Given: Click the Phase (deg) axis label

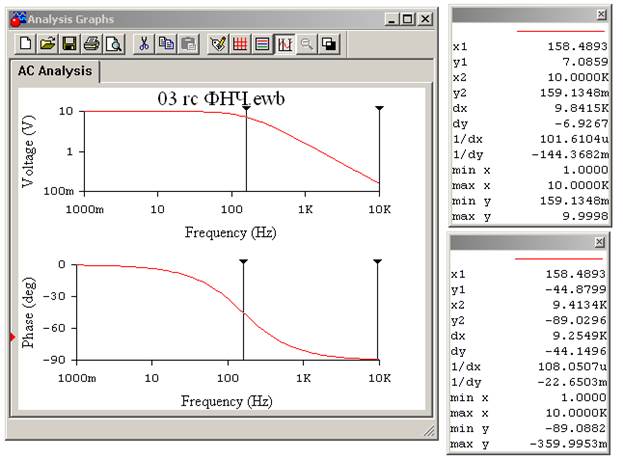Looking at the screenshot, I should tap(29, 313).
